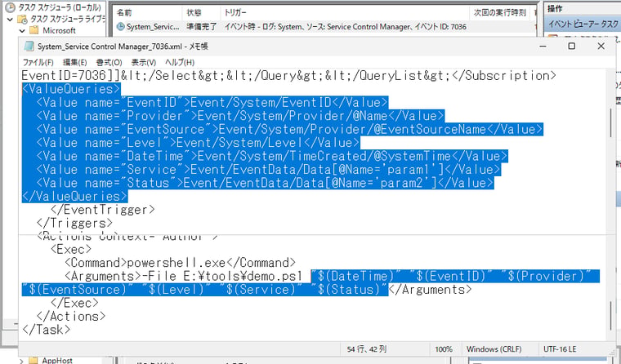Screen dimensions: 621x364
Task: Click the <ValueQueries> opening tag line
Action: 71,89
